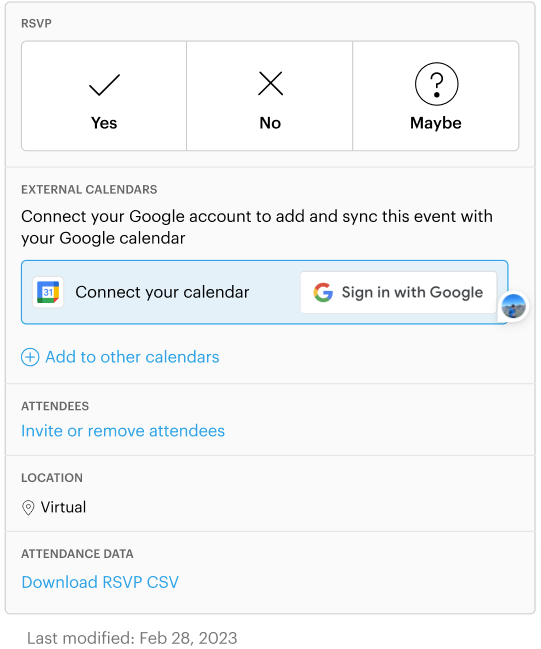This screenshot has width=541, height=649.
Task: Click the ATTENDANCE DATA section heading
Action: 77,554
